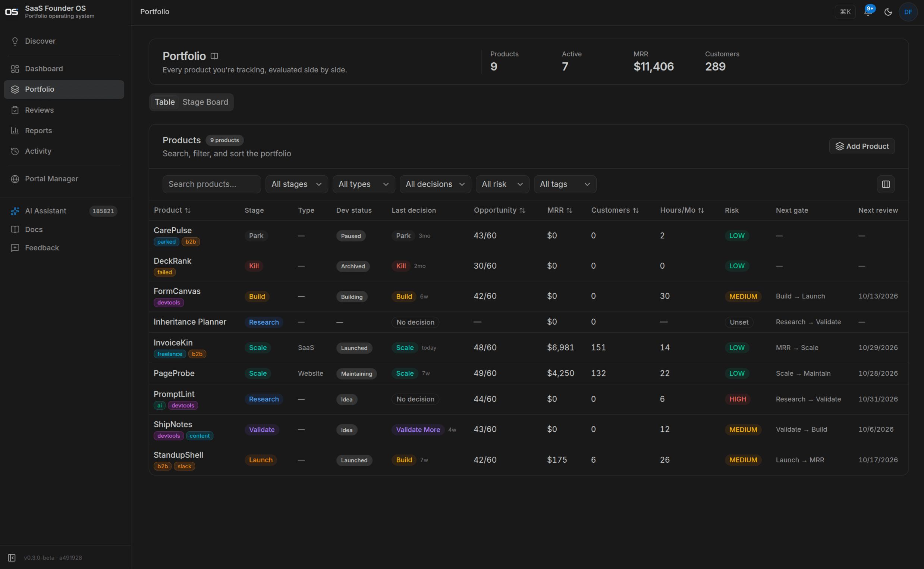Open the PageProbe product name
This screenshot has width=924, height=569.
(174, 373)
